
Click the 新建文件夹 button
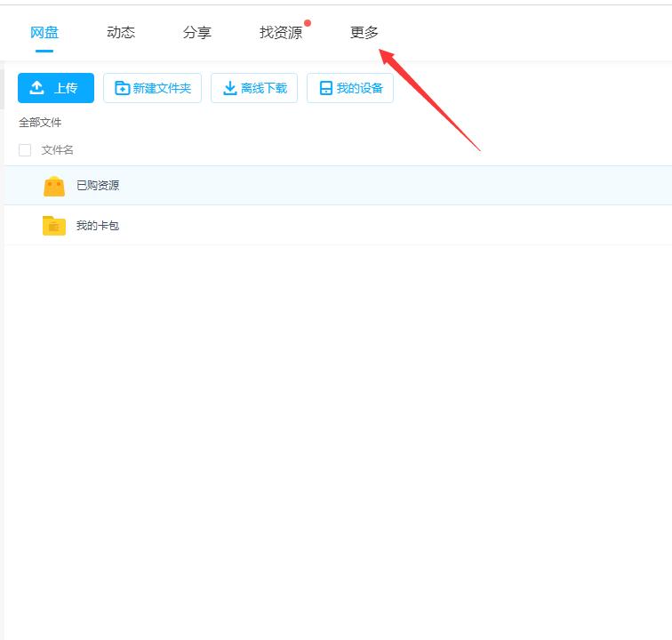tap(153, 88)
